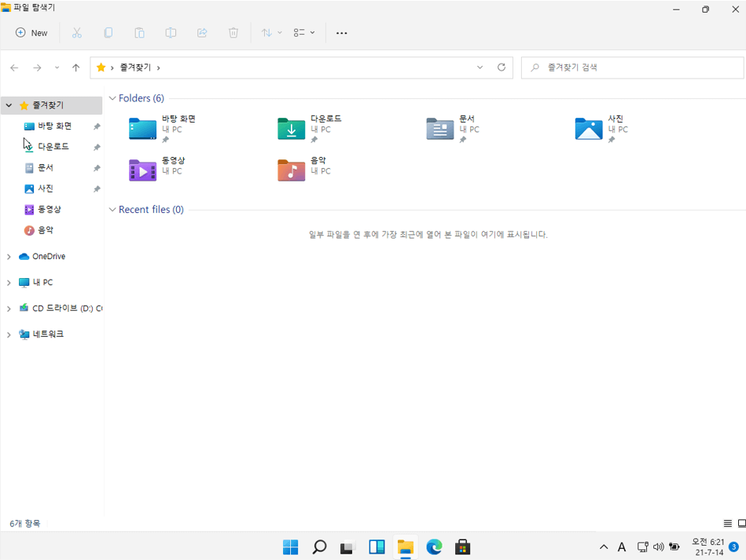Click the IME language indicator A
The height and width of the screenshot is (560, 746).
click(x=621, y=547)
